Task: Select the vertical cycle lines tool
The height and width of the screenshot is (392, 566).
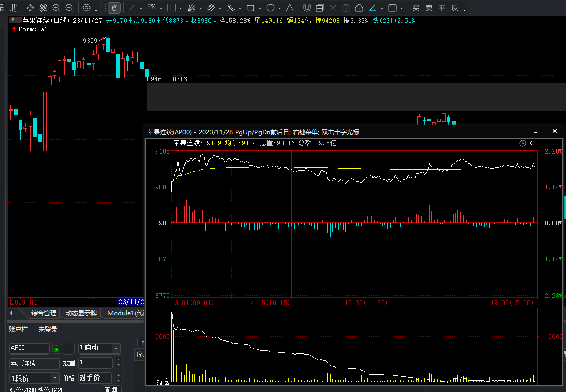Action: [x=172, y=8]
